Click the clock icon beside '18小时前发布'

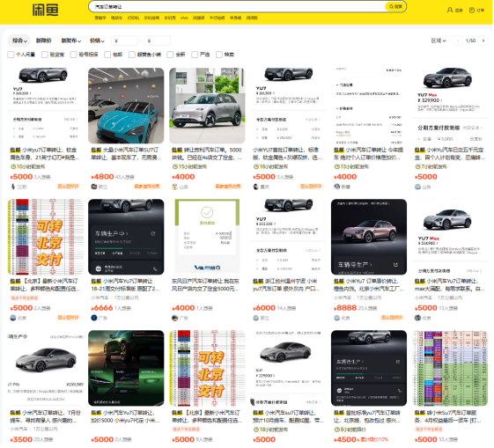tap(256, 430)
